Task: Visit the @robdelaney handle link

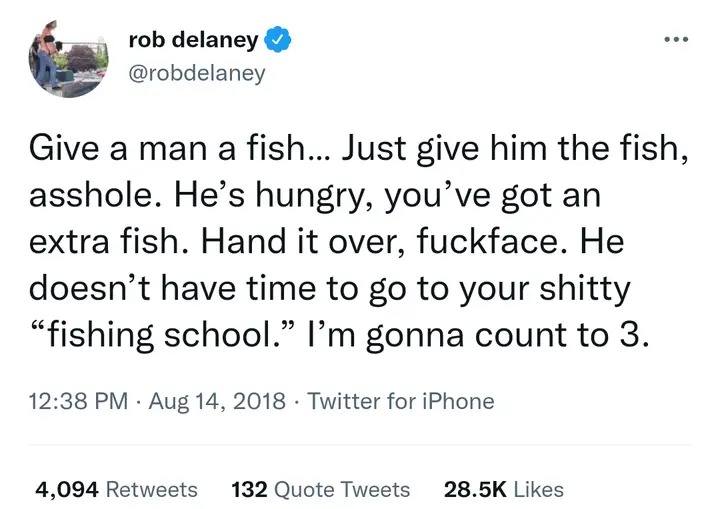Action: [197, 74]
